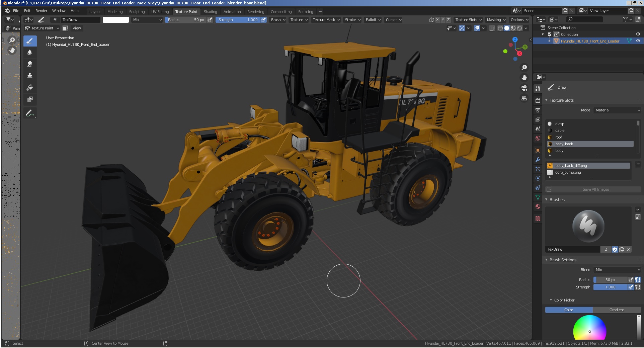Switch to Shading workspace tab
Screen dimensions: 644x348
pyautogui.click(x=210, y=11)
